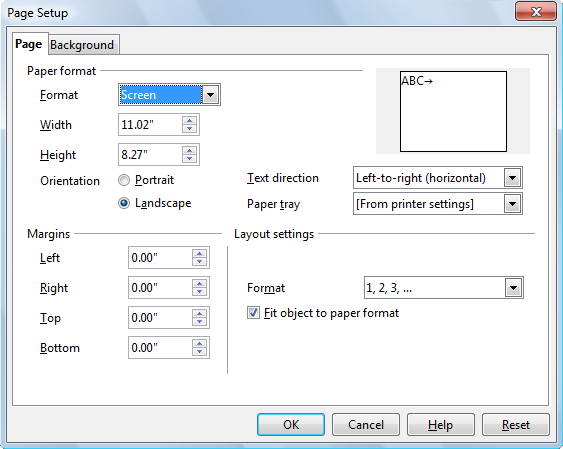The height and width of the screenshot is (449, 563).
Task: Toggle Fit object to paper format checkbox
Action: point(253,313)
